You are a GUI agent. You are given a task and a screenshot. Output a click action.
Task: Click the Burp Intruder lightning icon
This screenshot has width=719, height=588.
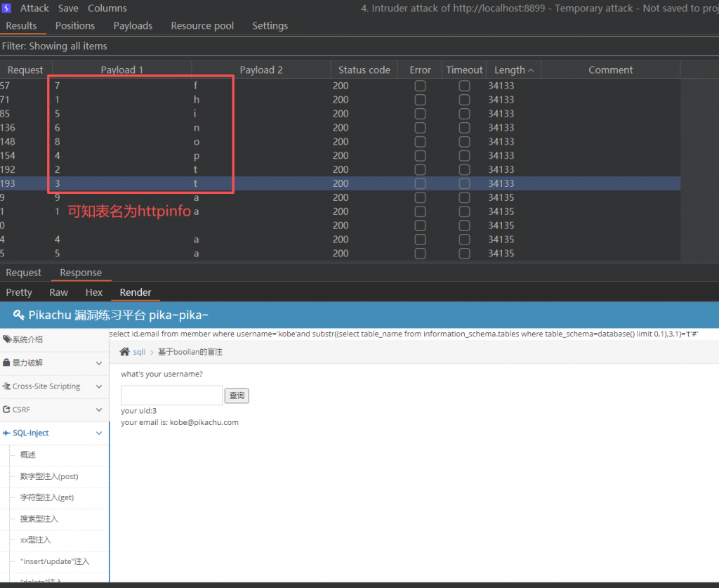[x=7, y=8]
